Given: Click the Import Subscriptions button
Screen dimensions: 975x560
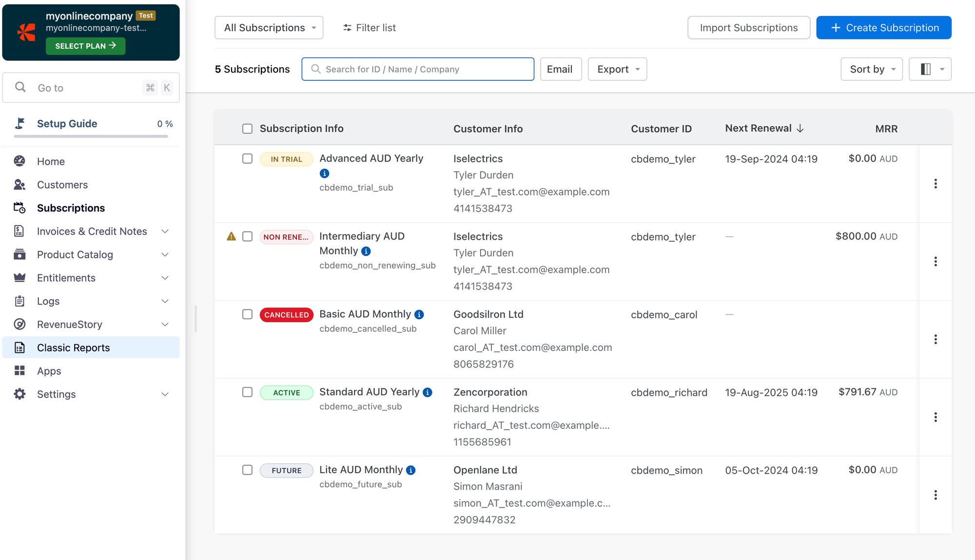Looking at the screenshot, I should tap(748, 28).
